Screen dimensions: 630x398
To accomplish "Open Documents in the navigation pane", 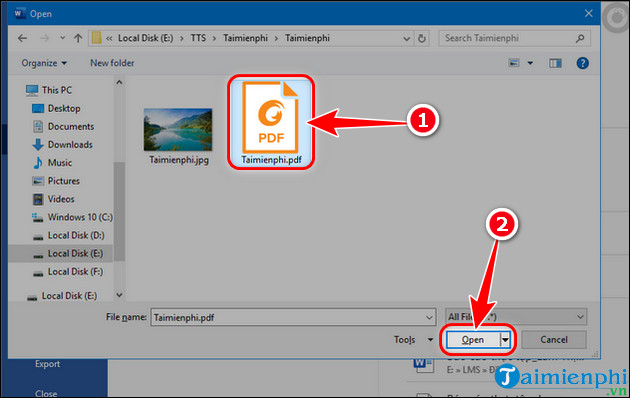I will point(63,127).
